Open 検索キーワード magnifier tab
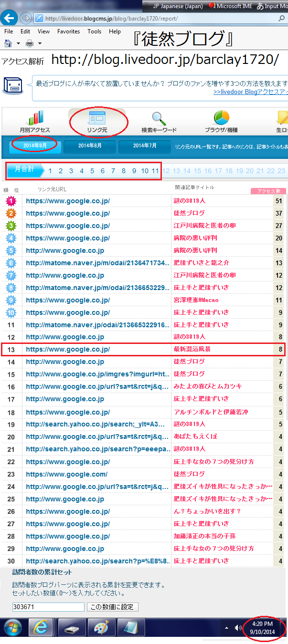This screenshot has height=644, width=288. click(159, 122)
